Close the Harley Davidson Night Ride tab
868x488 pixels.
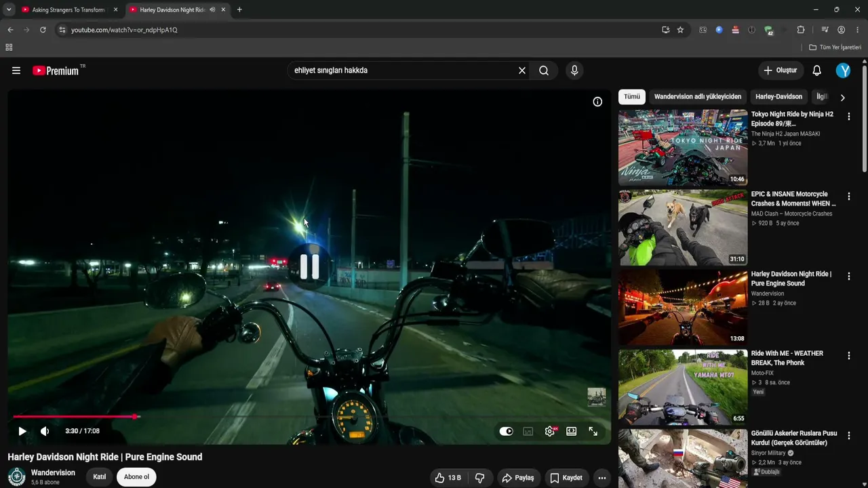pyautogui.click(x=223, y=9)
